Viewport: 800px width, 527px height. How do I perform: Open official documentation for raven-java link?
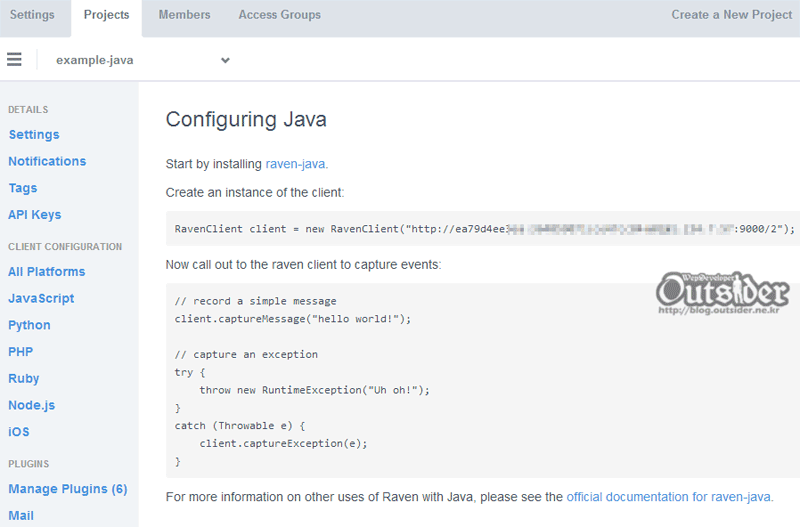click(x=669, y=497)
